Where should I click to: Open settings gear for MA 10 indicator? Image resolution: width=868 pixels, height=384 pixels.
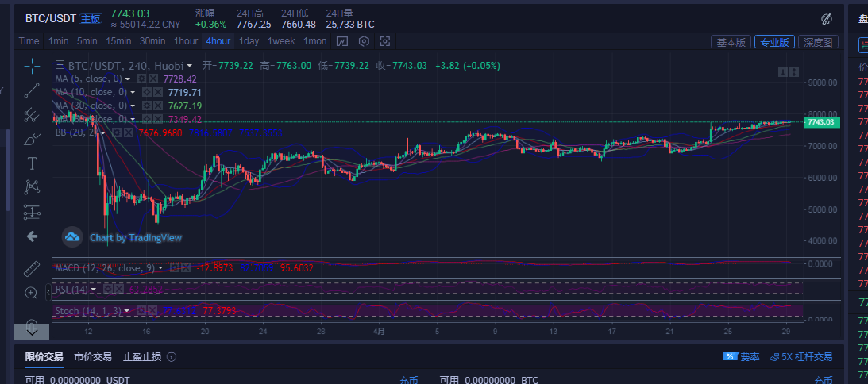[x=147, y=92]
